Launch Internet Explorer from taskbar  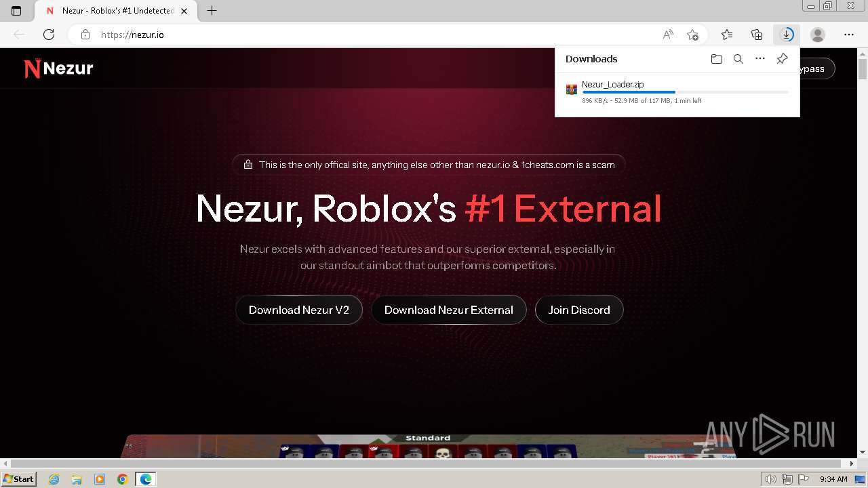tap(54, 479)
